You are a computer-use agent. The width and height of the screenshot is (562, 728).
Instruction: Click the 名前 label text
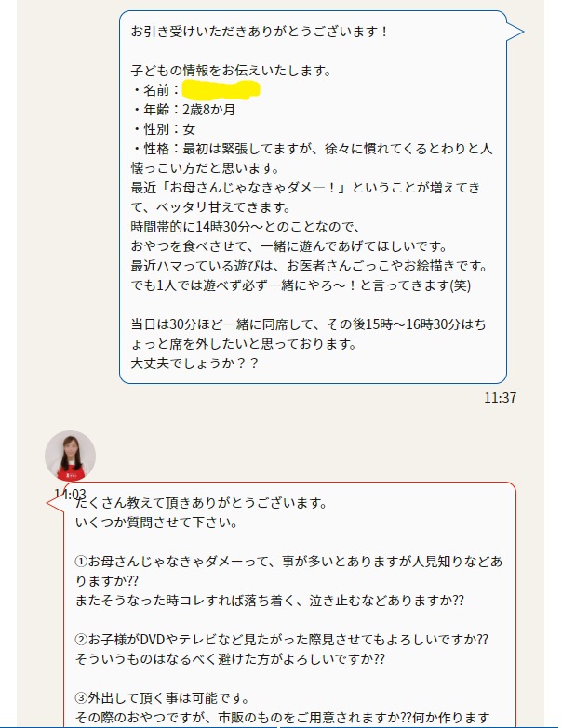coord(156,90)
